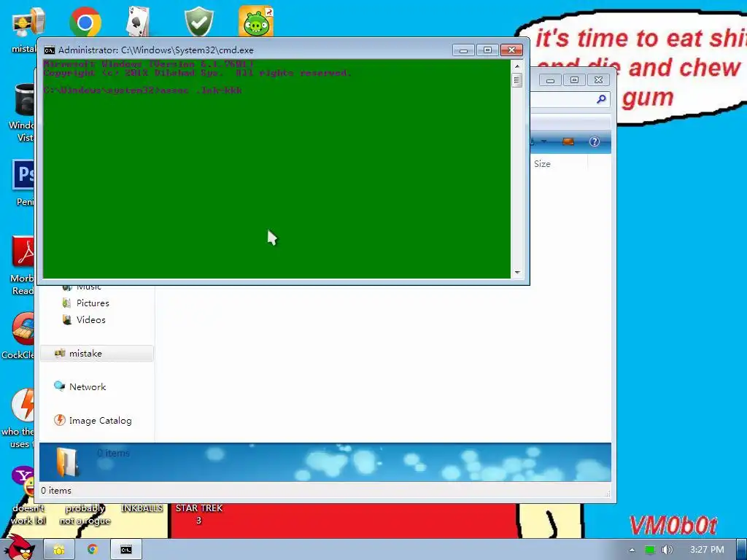This screenshot has height=560, width=747.
Task: Open the Chrome desktop shortcut
Action: click(85, 22)
